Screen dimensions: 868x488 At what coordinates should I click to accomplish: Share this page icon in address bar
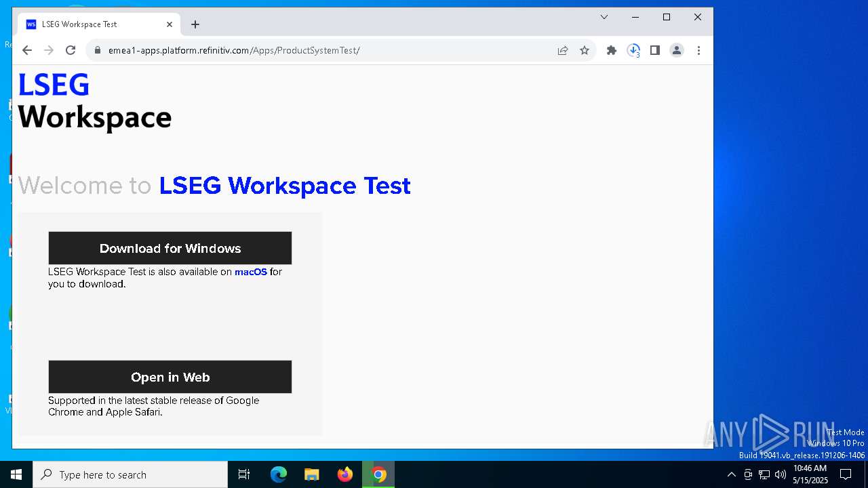(563, 50)
